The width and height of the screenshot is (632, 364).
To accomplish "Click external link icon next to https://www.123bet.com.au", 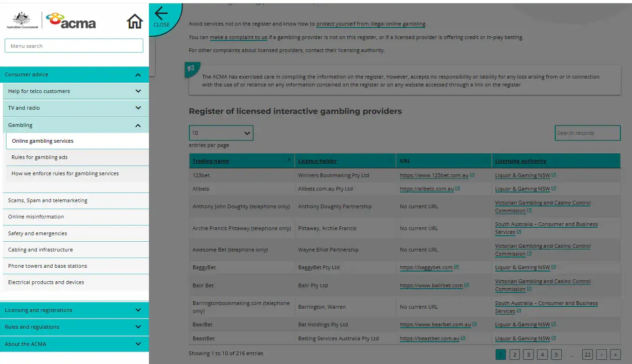I will coord(472,175).
